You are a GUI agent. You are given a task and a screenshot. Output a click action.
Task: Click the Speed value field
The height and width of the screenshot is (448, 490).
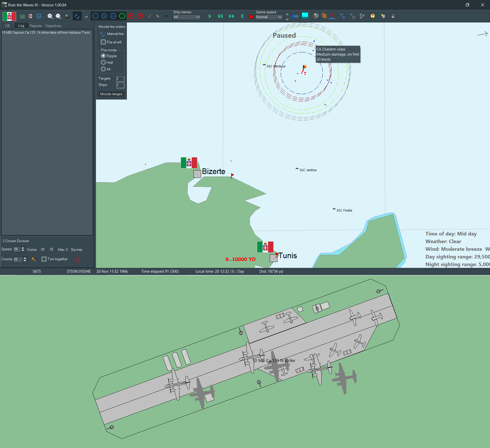[x=17, y=249]
